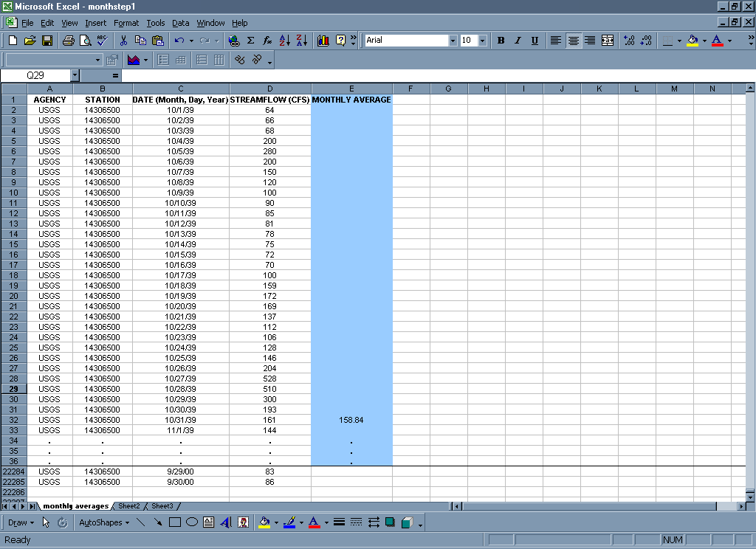Open the Name Box dropdown arrow
The width and height of the screenshot is (756, 549).
pyautogui.click(x=75, y=75)
